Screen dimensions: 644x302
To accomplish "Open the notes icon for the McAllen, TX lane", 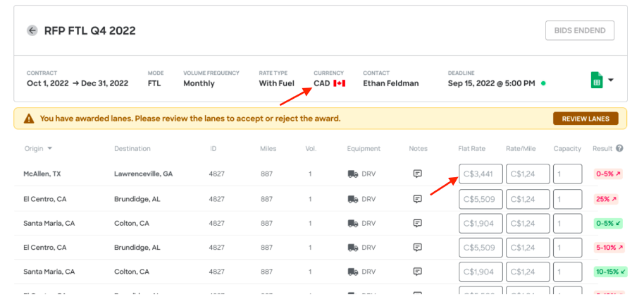I will [417, 174].
